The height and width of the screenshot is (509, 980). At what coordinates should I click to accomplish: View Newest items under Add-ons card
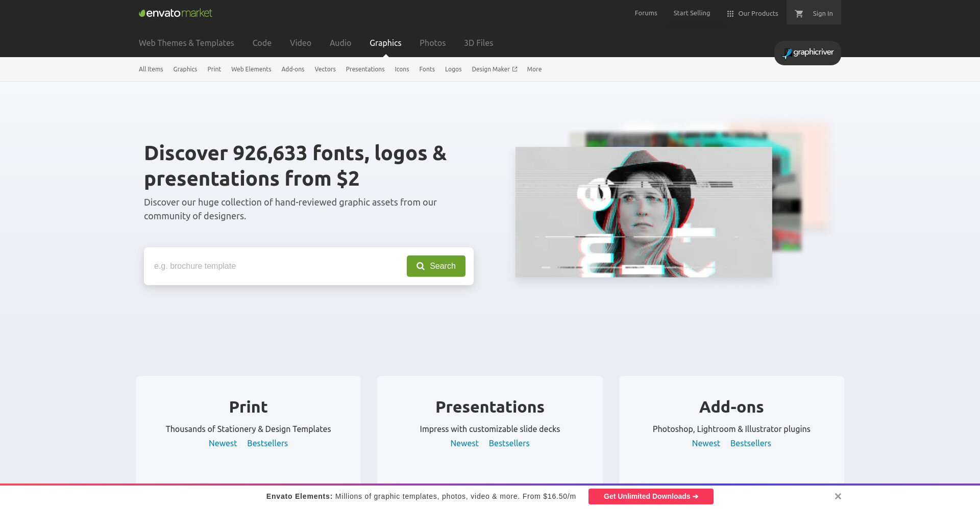pyautogui.click(x=706, y=444)
